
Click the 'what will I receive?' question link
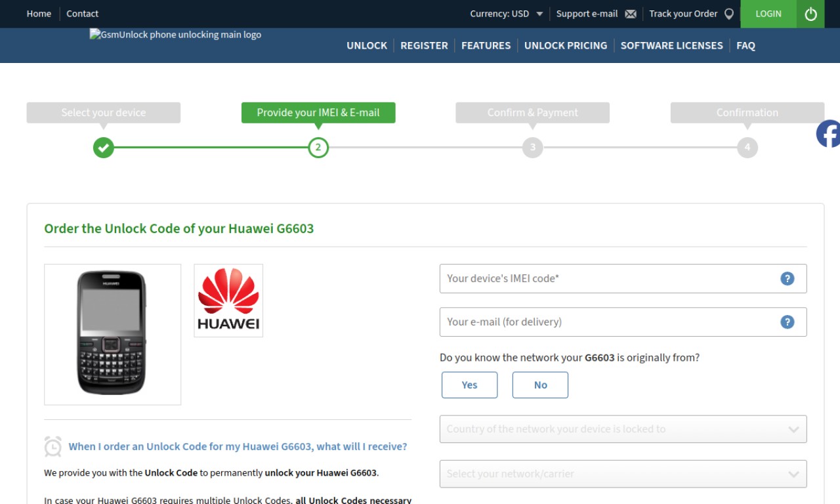[x=238, y=446]
